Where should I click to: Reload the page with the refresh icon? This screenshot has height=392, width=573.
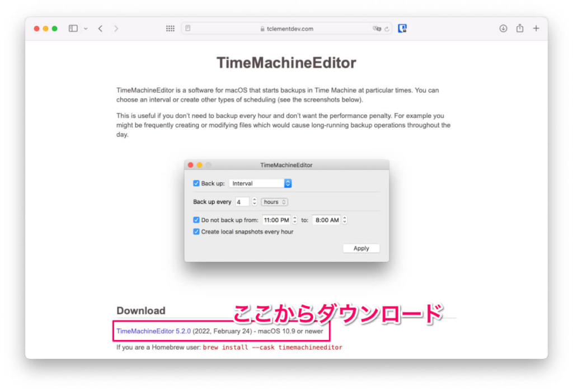point(387,29)
